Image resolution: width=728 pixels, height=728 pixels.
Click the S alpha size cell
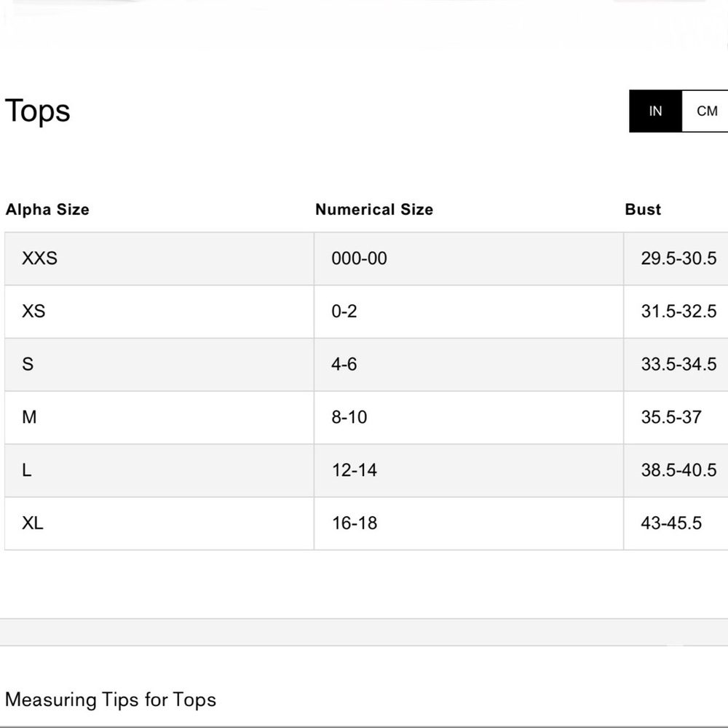point(159,365)
